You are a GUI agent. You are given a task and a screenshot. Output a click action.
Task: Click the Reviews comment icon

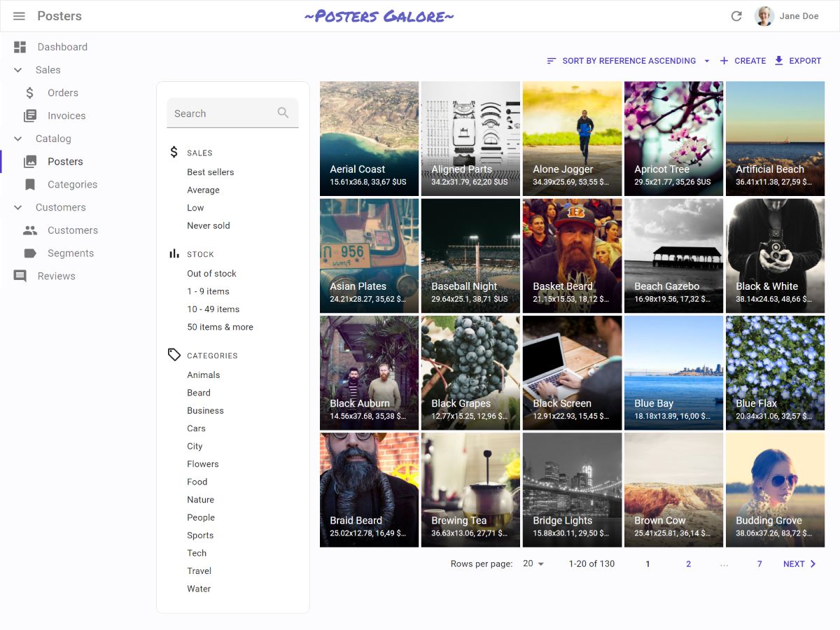[x=20, y=276]
